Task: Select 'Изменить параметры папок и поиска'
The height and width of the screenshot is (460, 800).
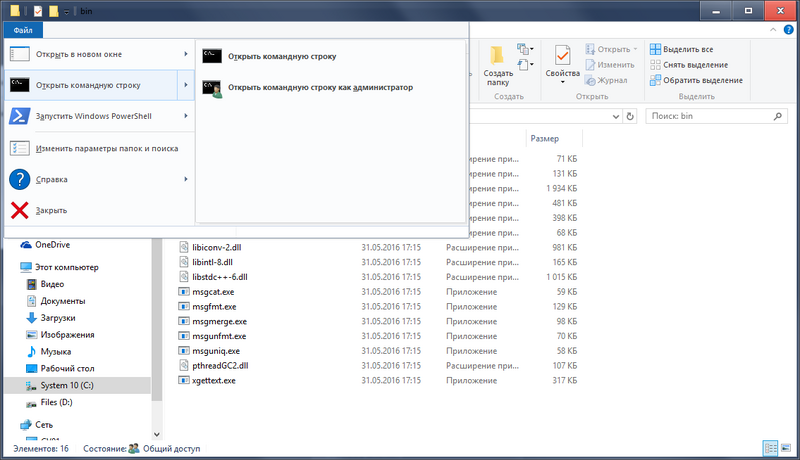Action: 106,148
